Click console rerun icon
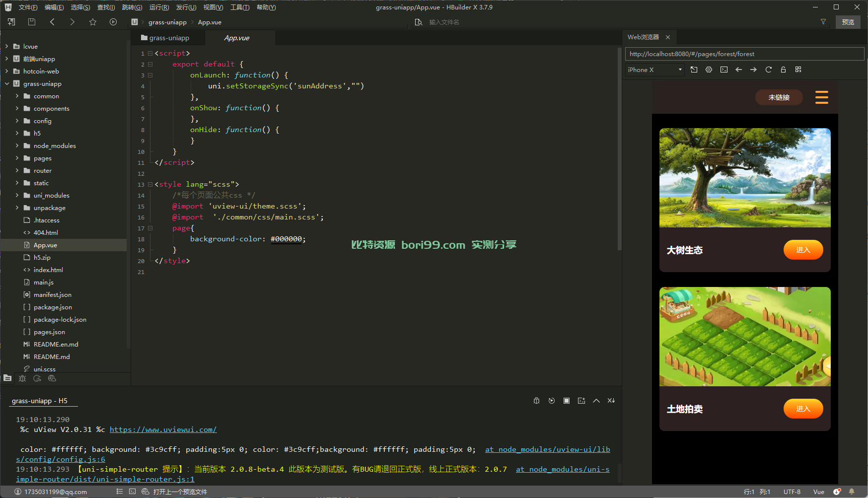The width and height of the screenshot is (868, 498). (552, 401)
